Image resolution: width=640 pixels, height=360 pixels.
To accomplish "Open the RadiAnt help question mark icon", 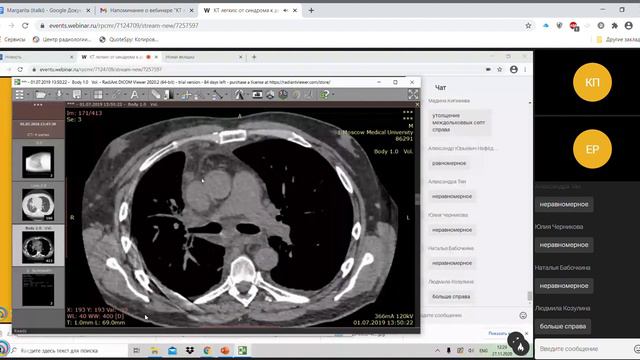I will [324, 95].
